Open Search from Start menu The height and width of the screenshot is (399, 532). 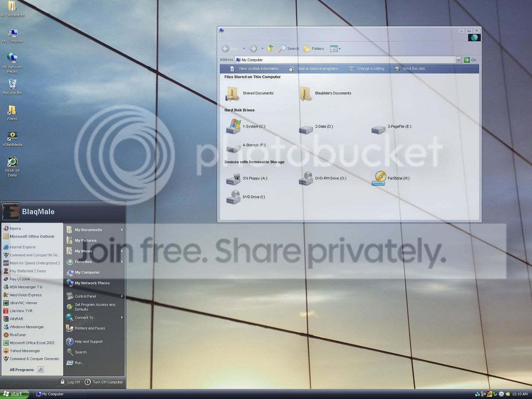pyautogui.click(x=76, y=352)
